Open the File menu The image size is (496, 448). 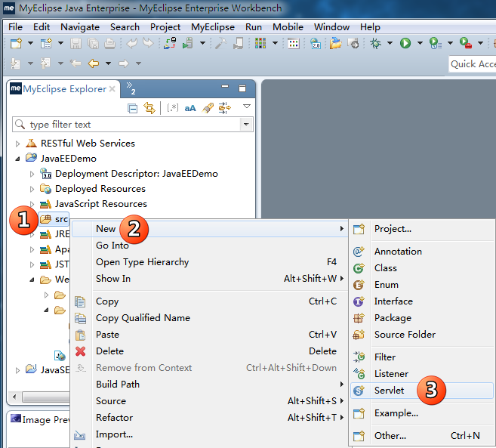[15, 27]
